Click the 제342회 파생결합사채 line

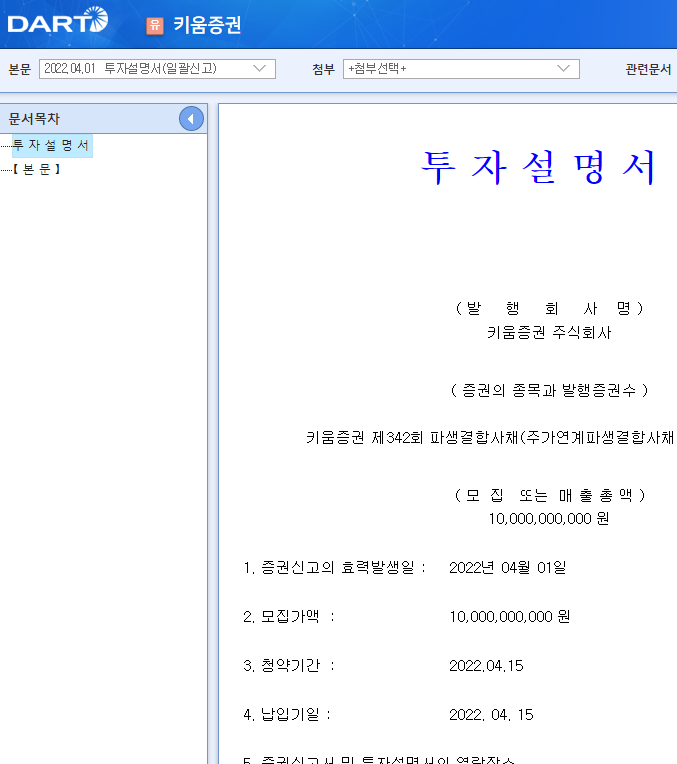tap(490, 437)
